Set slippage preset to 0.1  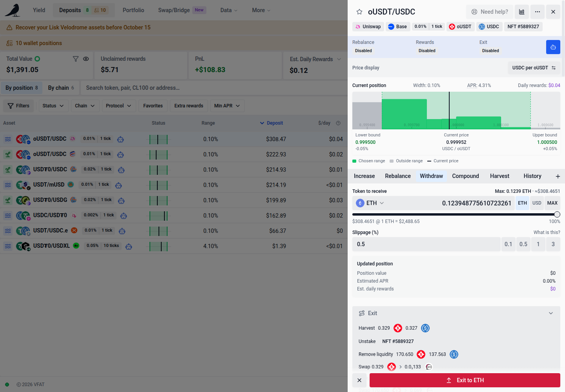click(508, 244)
